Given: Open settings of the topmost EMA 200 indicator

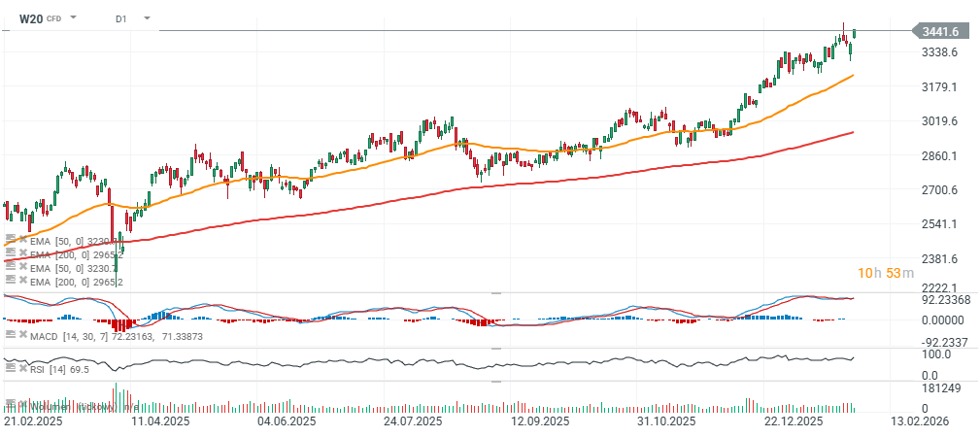Looking at the screenshot, I should pos(10,252).
